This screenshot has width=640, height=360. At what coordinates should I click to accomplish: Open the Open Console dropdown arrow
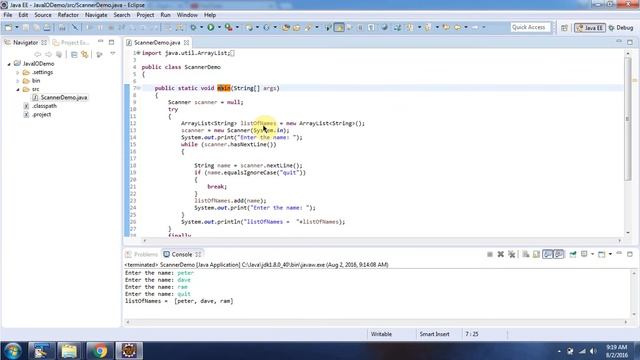click(x=610, y=254)
